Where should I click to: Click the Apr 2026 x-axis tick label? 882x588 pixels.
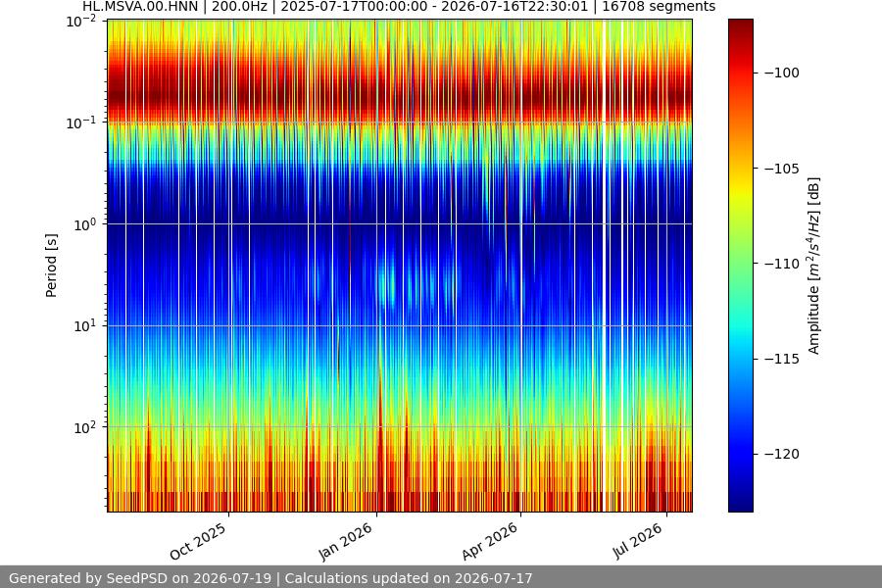pyautogui.click(x=490, y=541)
